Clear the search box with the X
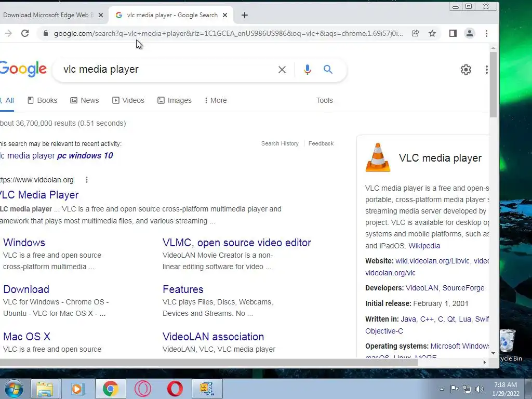This screenshot has height=399, width=532. click(x=282, y=70)
